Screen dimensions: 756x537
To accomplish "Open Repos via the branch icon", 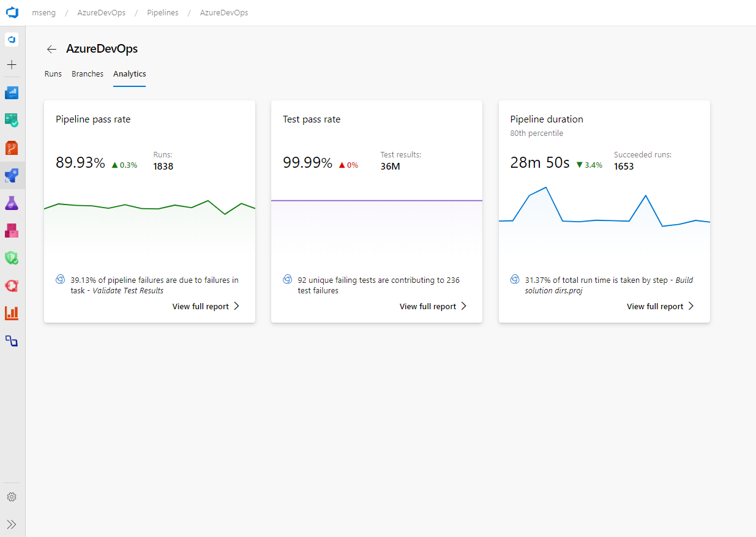I will (12, 148).
